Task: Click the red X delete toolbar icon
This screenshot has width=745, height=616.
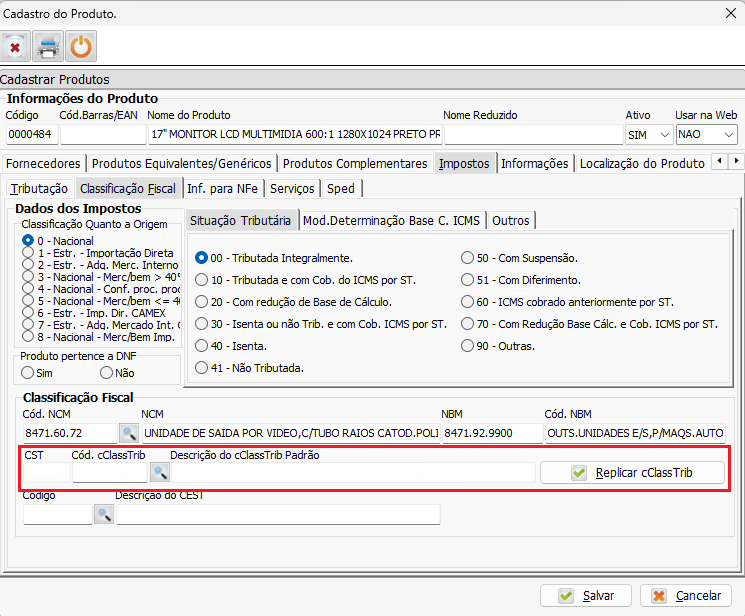Action: 15,46
